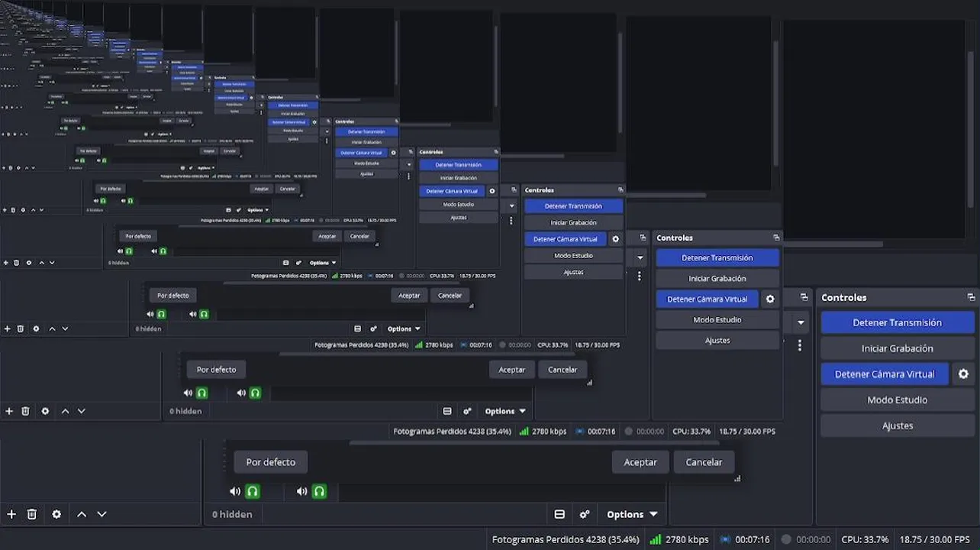The image size is (980, 550).
Task: Click main window's Aceptar button
Action: [640, 462]
